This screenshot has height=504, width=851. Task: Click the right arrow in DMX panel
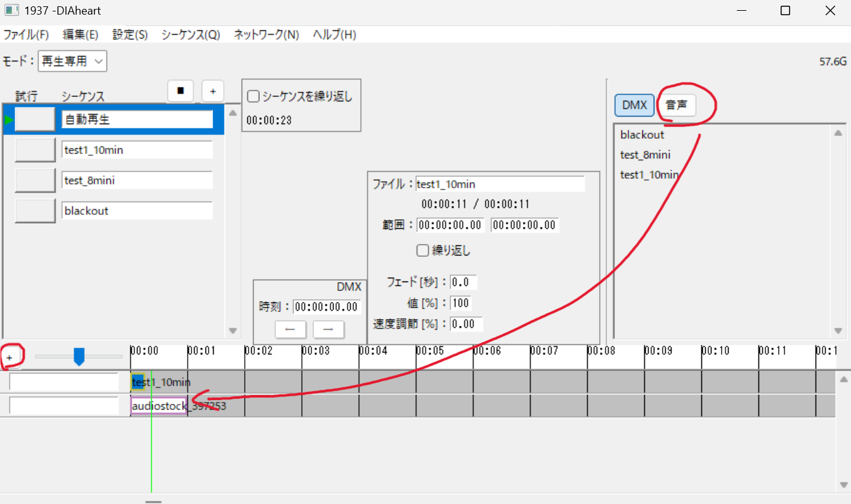[327, 329]
